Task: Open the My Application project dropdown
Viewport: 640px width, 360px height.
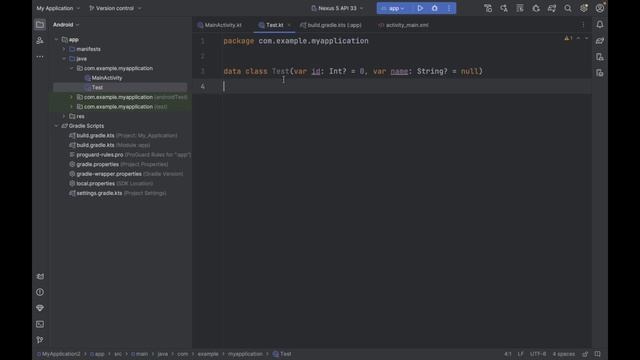Action: [x=58, y=8]
